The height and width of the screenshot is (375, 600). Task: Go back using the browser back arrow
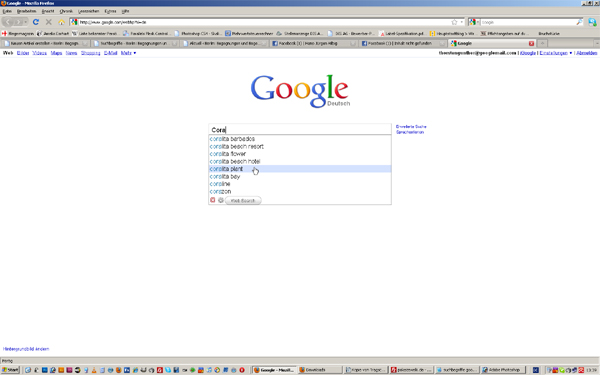[x=8, y=22]
